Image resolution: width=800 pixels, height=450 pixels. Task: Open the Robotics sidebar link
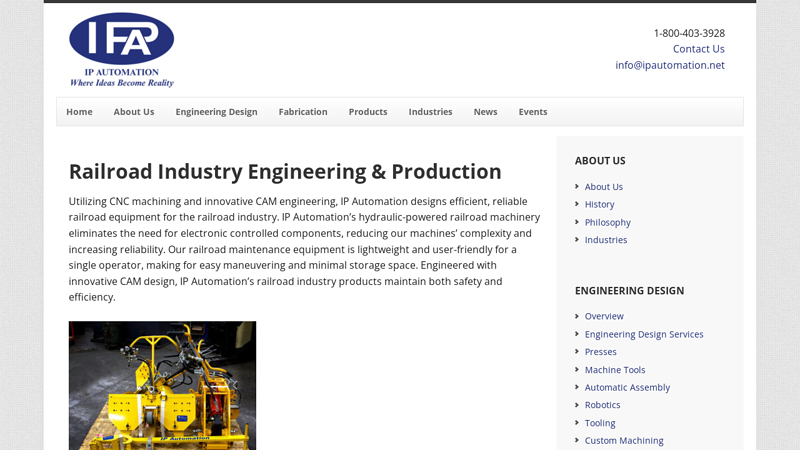(603, 405)
